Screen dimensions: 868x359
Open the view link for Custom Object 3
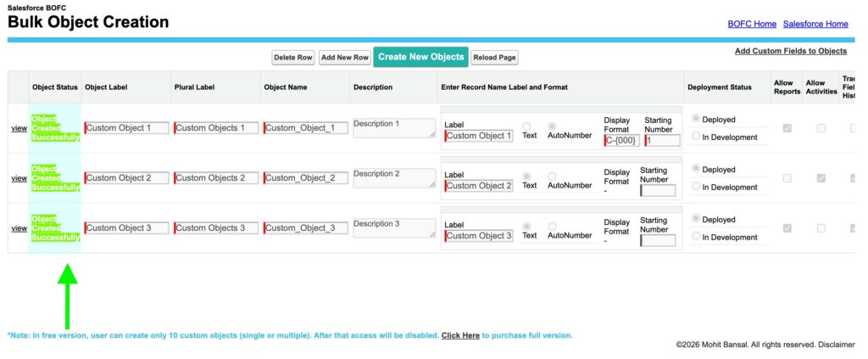tap(19, 228)
